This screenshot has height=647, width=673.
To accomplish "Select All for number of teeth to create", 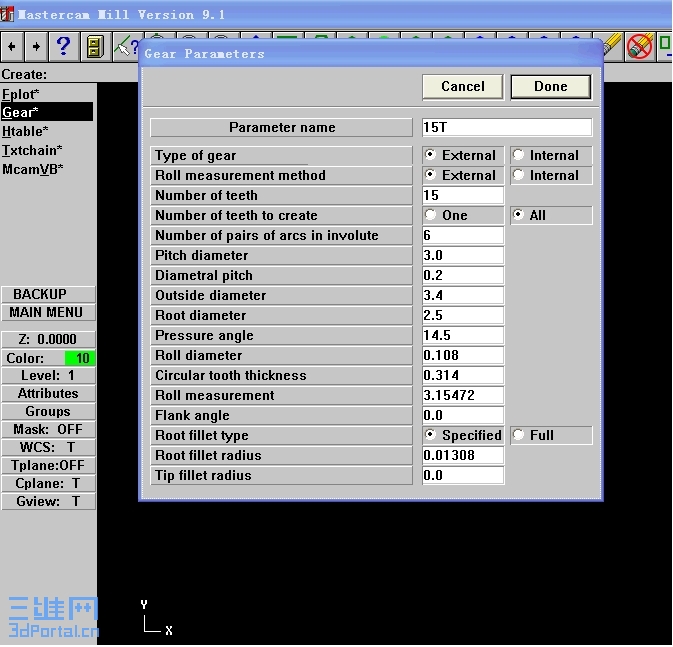I will (551, 215).
